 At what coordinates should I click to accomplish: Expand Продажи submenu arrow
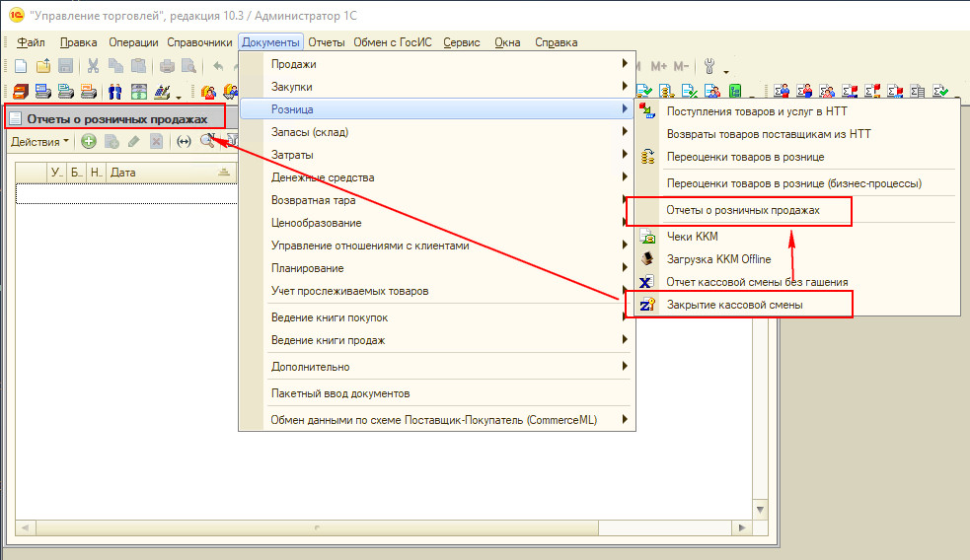625,63
